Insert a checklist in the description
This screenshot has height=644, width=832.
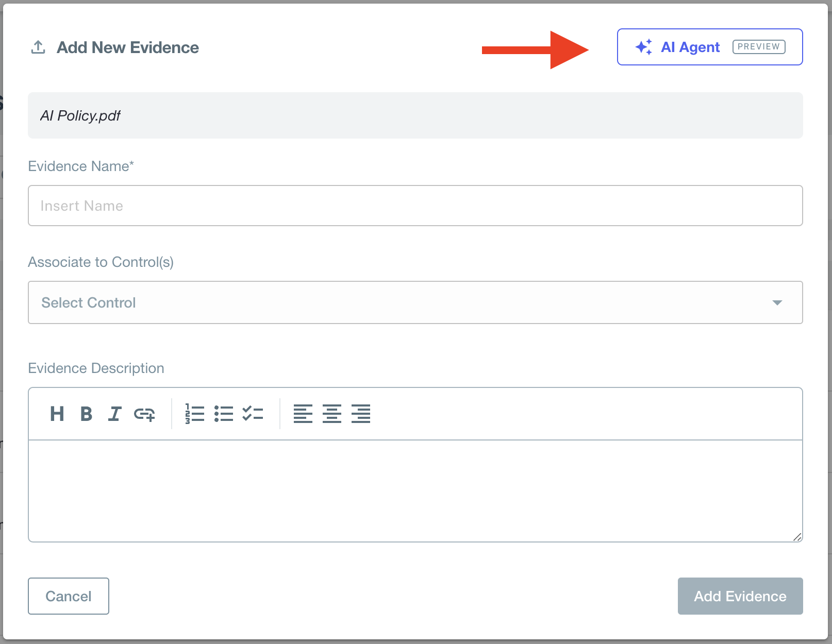pyautogui.click(x=253, y=414)
